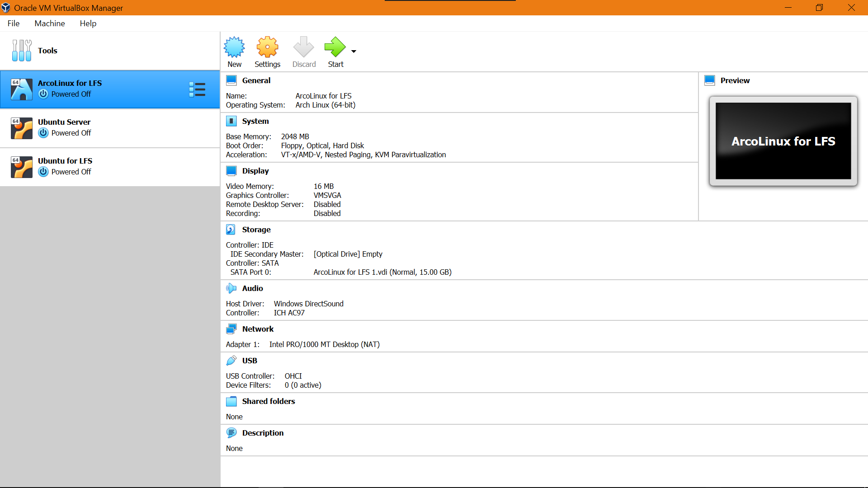Select the ArcoLinux for LFS VM icon
This screenshot has height=488, width=868.
coord(22,89)
